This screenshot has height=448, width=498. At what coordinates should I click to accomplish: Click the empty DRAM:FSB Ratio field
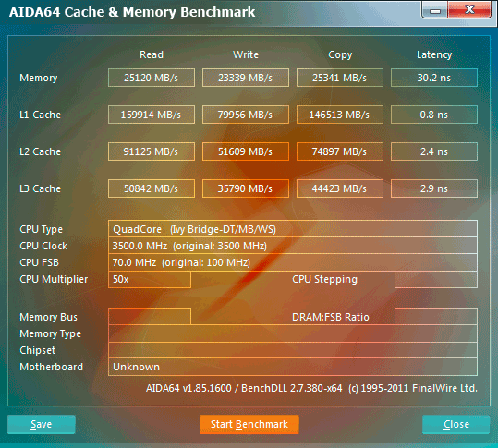pyautogui.click(x=436, y=316)
